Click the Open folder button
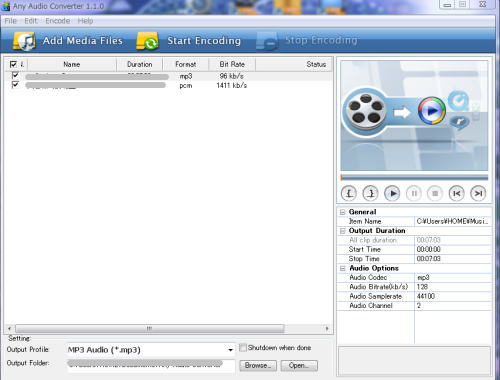Image resolution: width=500 pixels, height=380 pixels. click(299, 366)
